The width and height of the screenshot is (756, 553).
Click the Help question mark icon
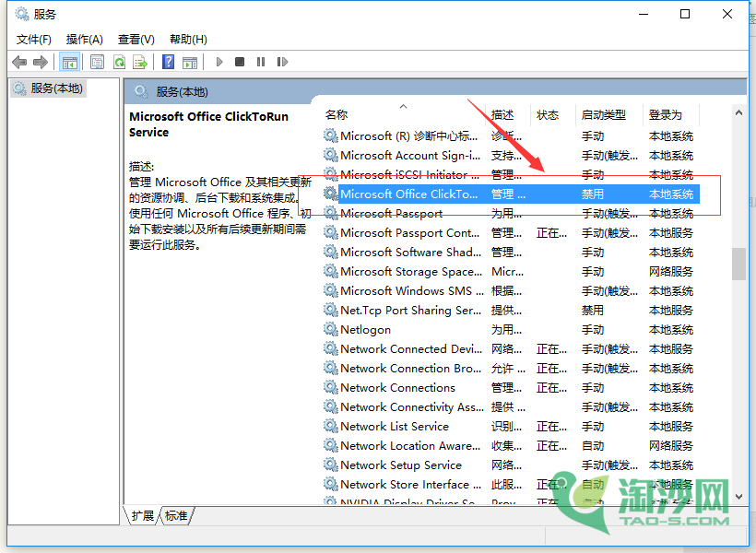click(x=169, y=62)
